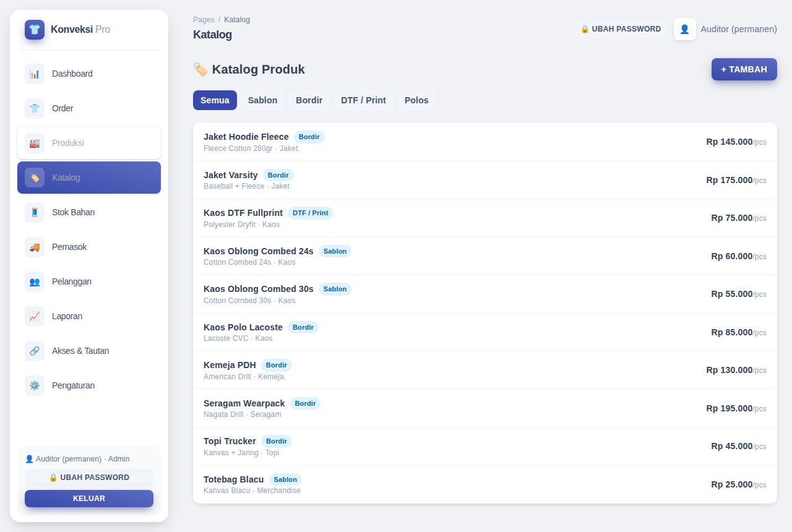Click UBAH PASSWORD in the top header
This screenshot has height=532, width=792.
coord(621,29)
